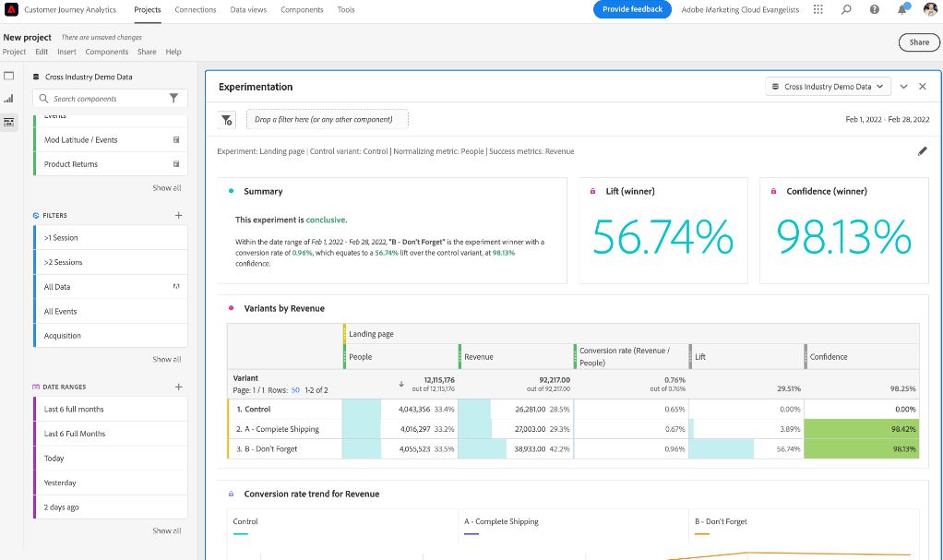Click the Share button at top right

point(919,42)
